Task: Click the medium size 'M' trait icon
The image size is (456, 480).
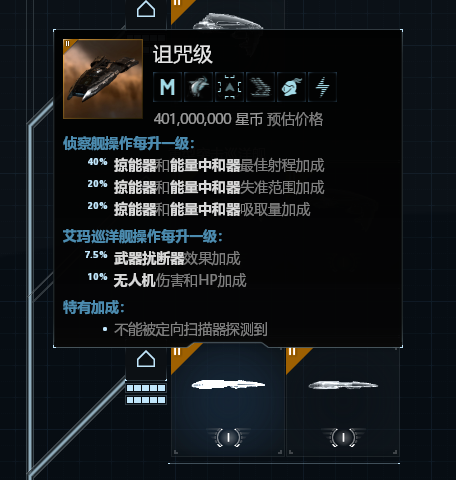Action: (167, 87)
